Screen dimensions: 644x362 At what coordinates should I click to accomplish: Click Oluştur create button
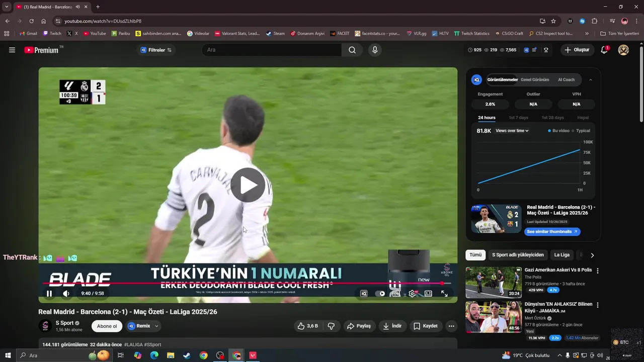coord(577,50)
